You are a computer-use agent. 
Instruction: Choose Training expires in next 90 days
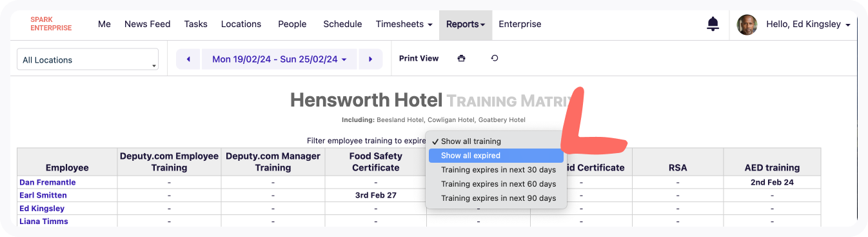click(x=496, y=198)
